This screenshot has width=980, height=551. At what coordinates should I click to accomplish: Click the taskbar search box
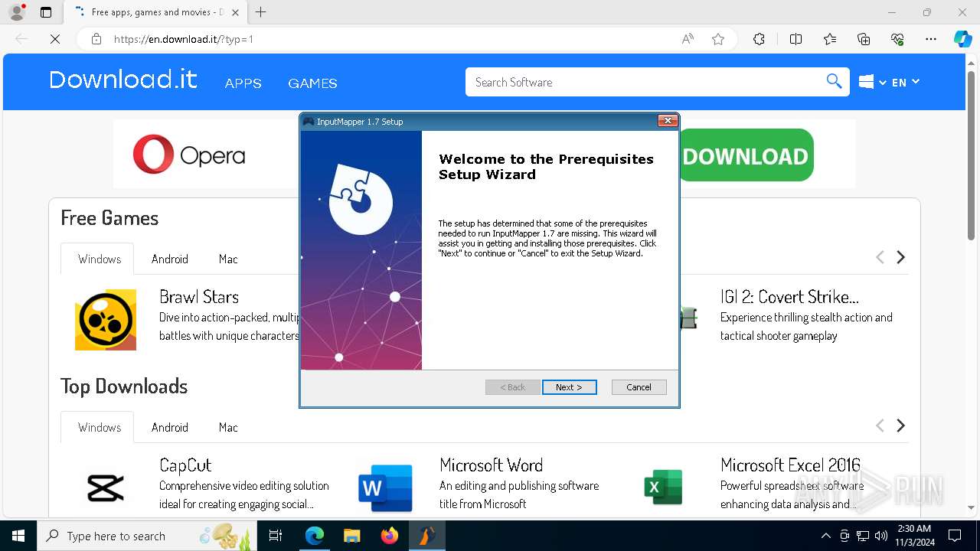pos(147,536)
